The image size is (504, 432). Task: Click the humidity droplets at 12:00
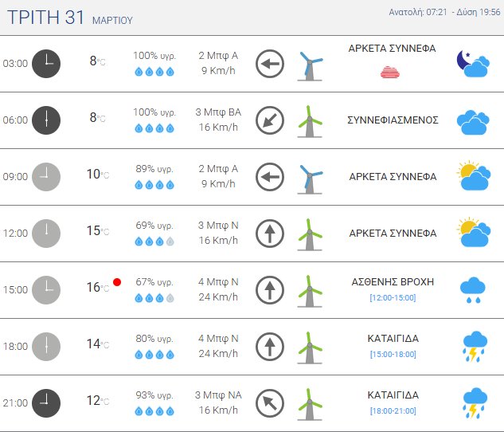[154, 241]
